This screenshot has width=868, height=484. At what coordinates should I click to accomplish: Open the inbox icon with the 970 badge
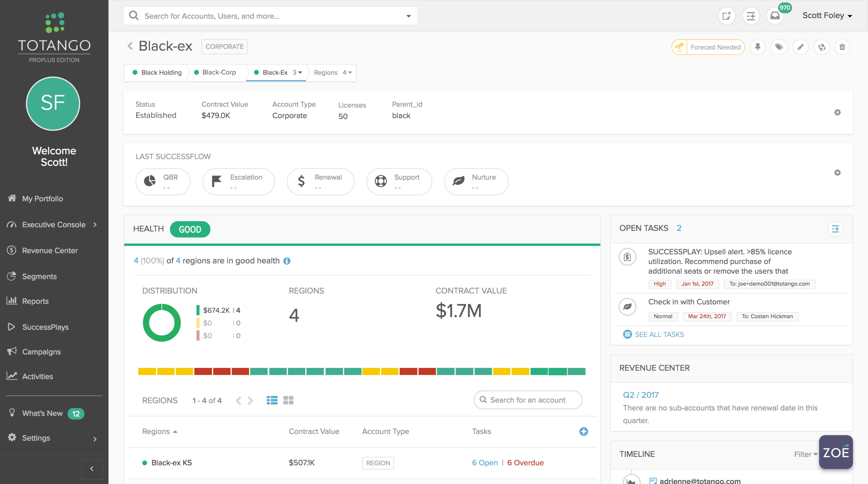[775, 16]
